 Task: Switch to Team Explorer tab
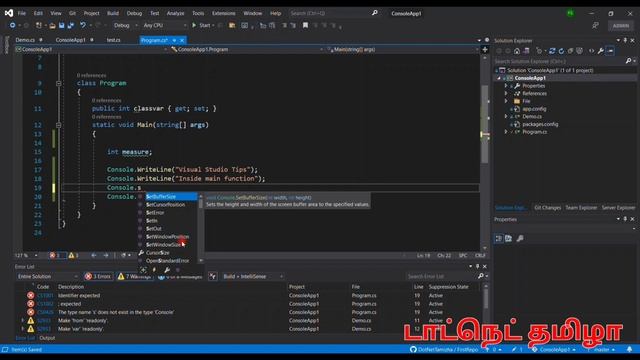(581, 208)
